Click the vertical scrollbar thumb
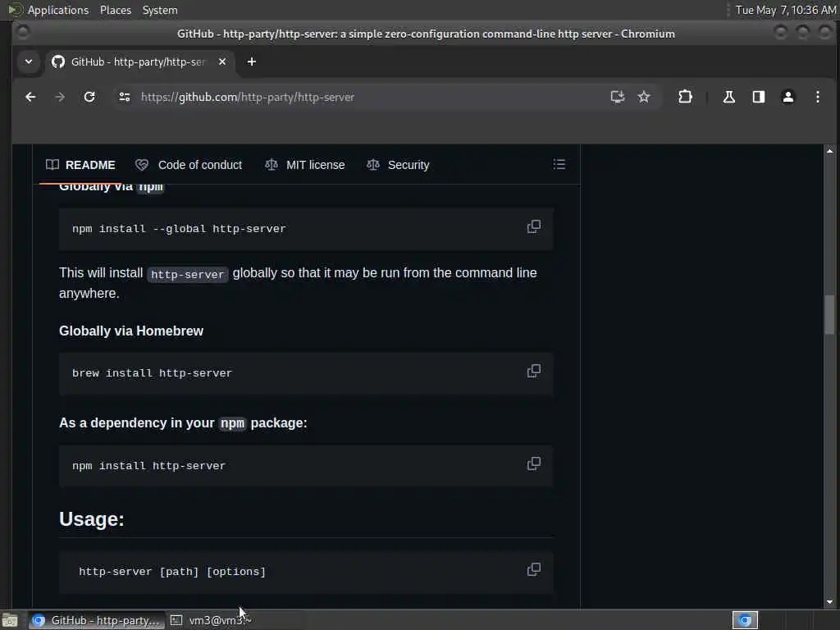The image size is (840, 630). (x=830, y=315)
